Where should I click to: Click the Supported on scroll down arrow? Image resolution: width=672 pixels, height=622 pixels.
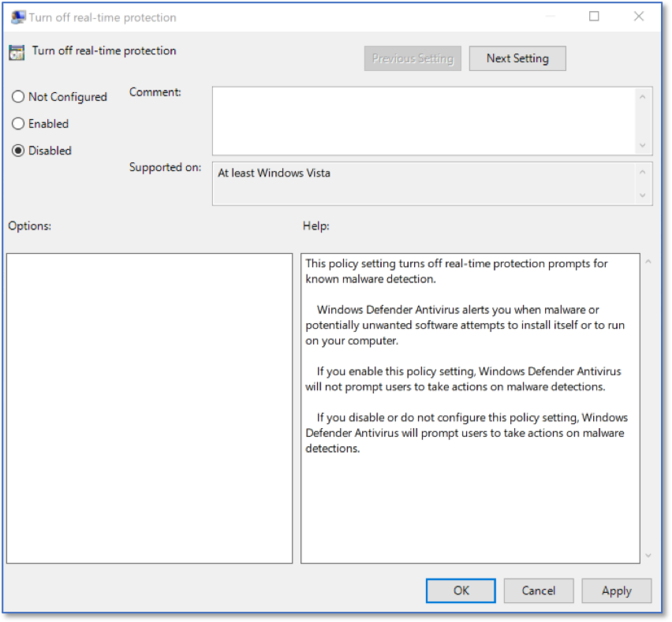tap(643, 196)
